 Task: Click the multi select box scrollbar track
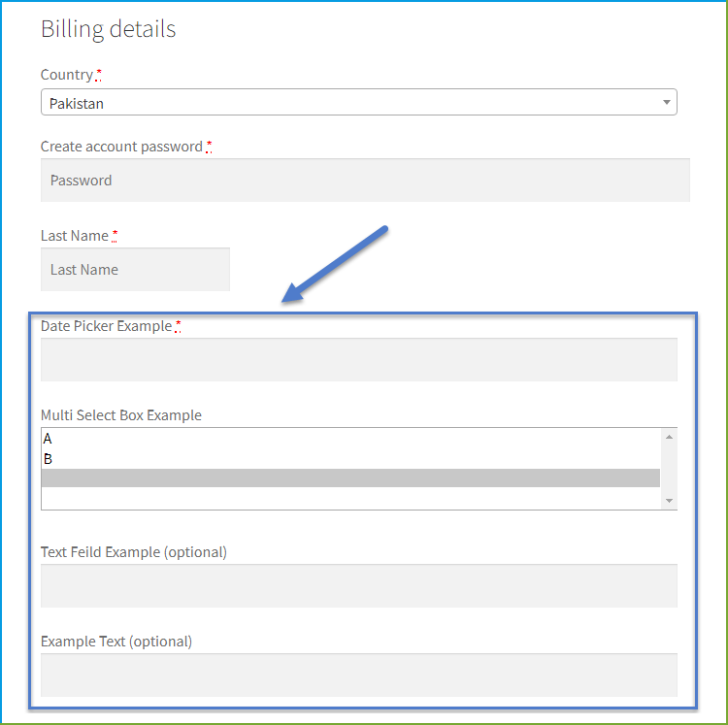tap(669, 469)
